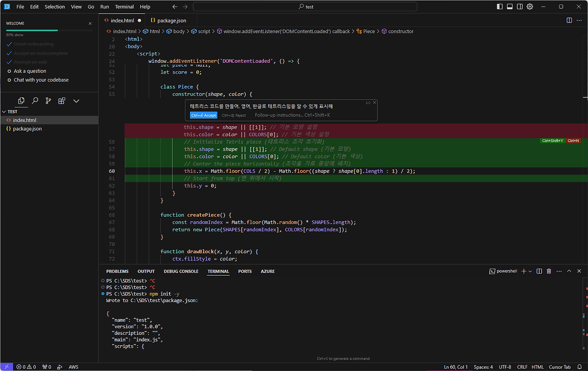Toggle the primary sidebar layout button

click(x=500, y=7)
